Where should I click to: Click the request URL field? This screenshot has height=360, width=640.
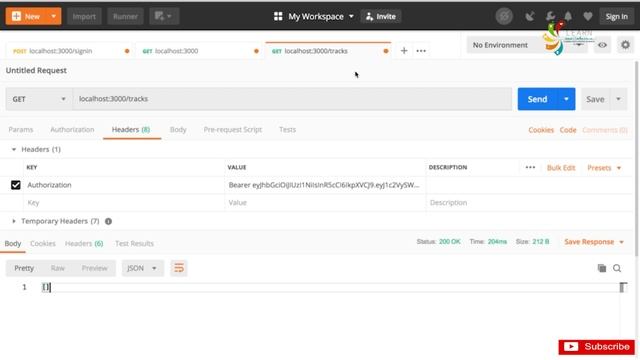(292, 99)
